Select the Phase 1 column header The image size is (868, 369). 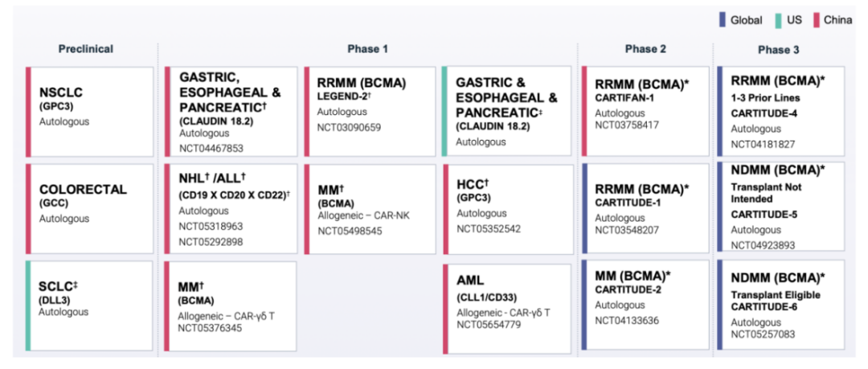367,49
